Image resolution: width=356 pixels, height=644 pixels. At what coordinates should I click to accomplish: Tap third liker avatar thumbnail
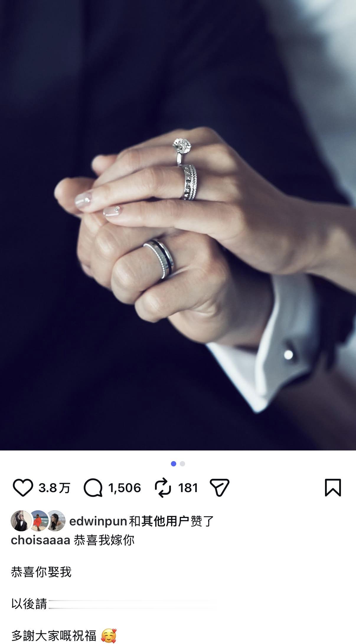(56, 521)
